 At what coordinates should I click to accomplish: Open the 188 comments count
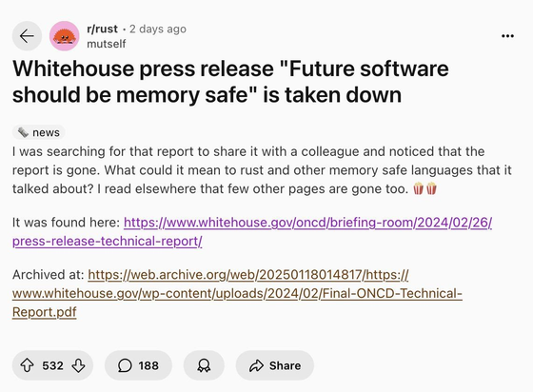tap(148, 365)
